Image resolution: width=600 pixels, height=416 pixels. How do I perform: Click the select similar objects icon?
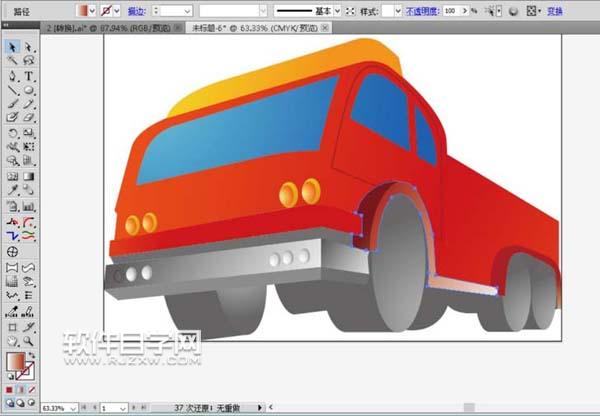tap(490, 11)
